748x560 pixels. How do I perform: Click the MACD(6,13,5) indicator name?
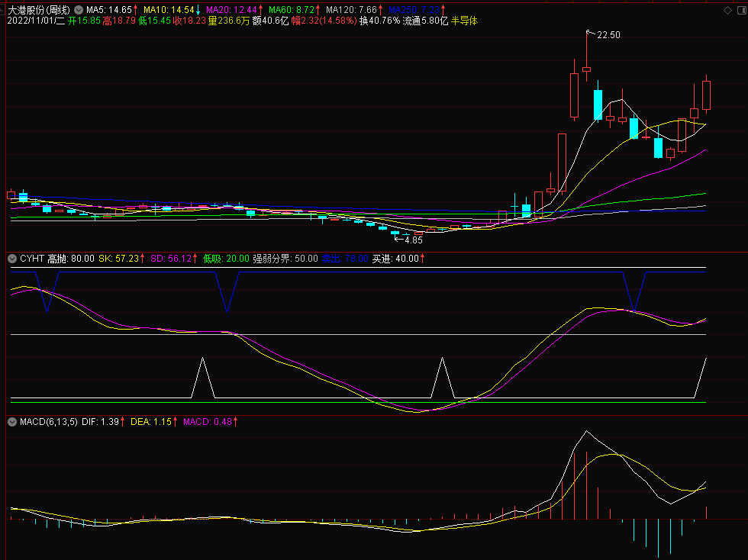[49, 422]
